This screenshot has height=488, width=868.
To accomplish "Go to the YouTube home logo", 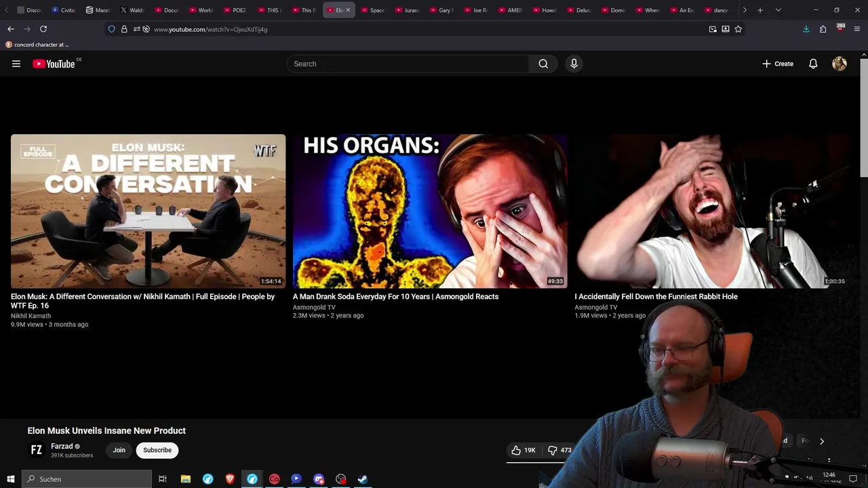I will pos(54,64).
